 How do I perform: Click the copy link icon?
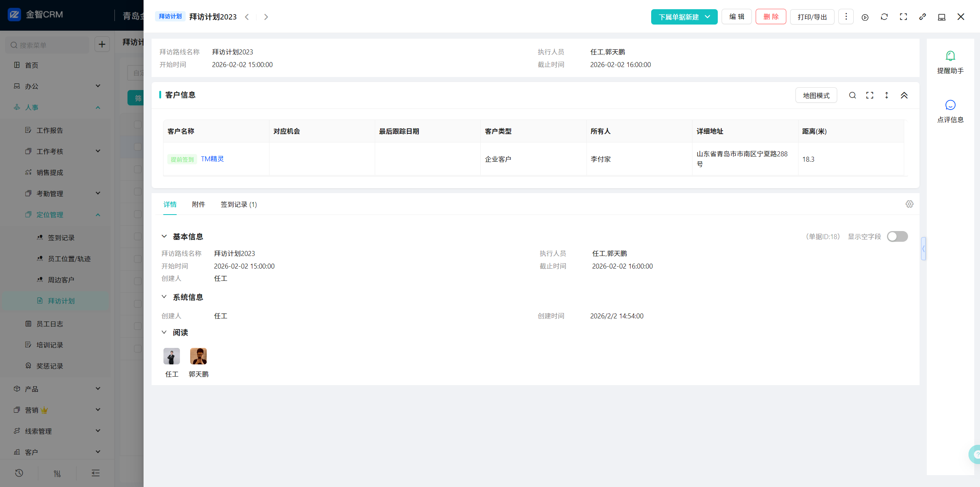[922, 17]
